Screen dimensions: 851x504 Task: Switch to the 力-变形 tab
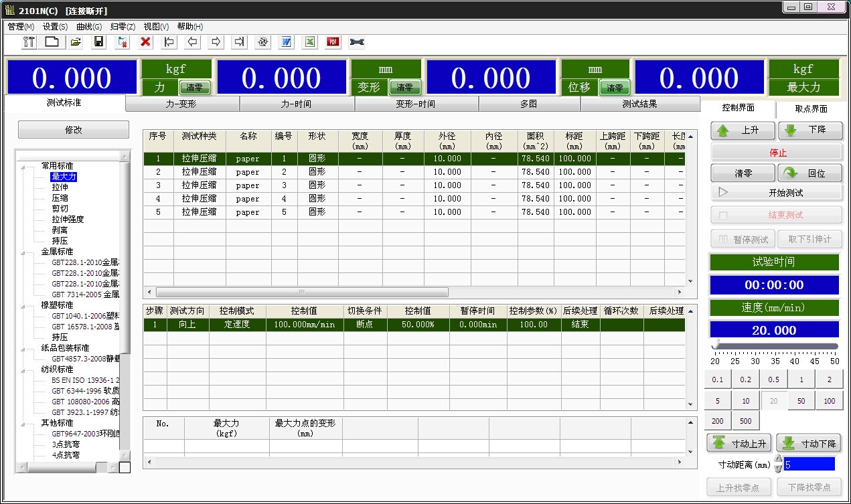pyautogui.click(x=182, y=104)
